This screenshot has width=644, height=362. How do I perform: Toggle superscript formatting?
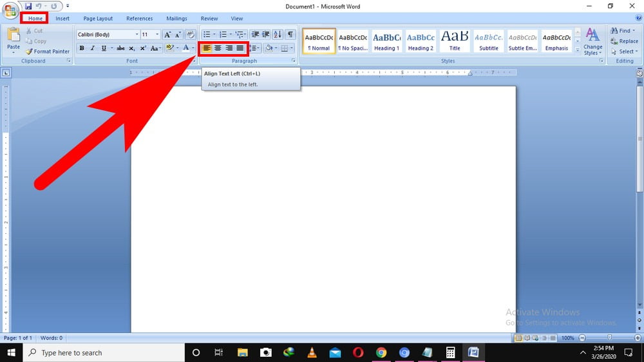click(143, 48)
